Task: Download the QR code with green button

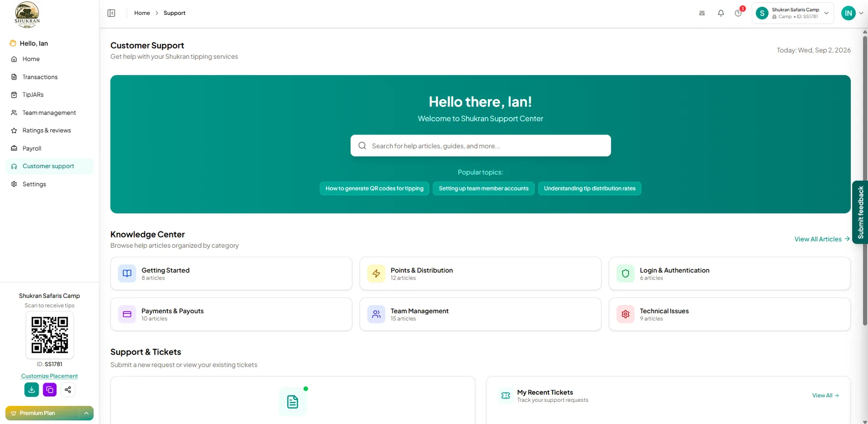Action: (x=31, y=390)
